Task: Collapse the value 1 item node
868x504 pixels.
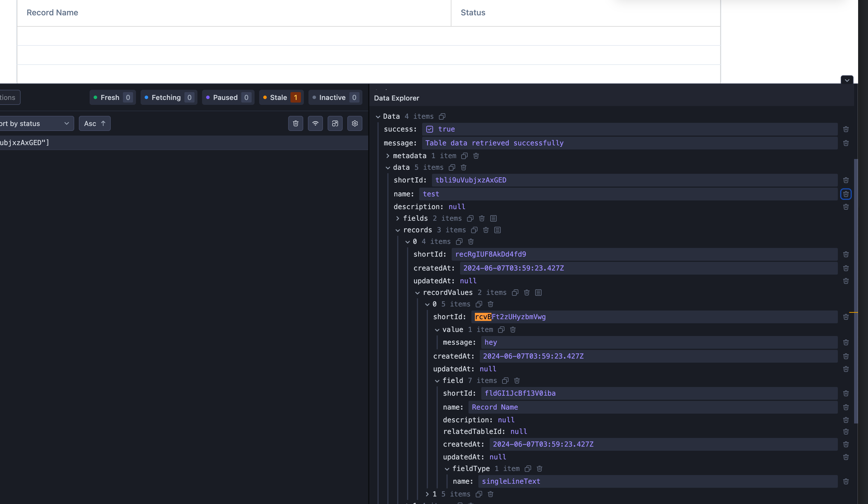Action: (437, 330)
